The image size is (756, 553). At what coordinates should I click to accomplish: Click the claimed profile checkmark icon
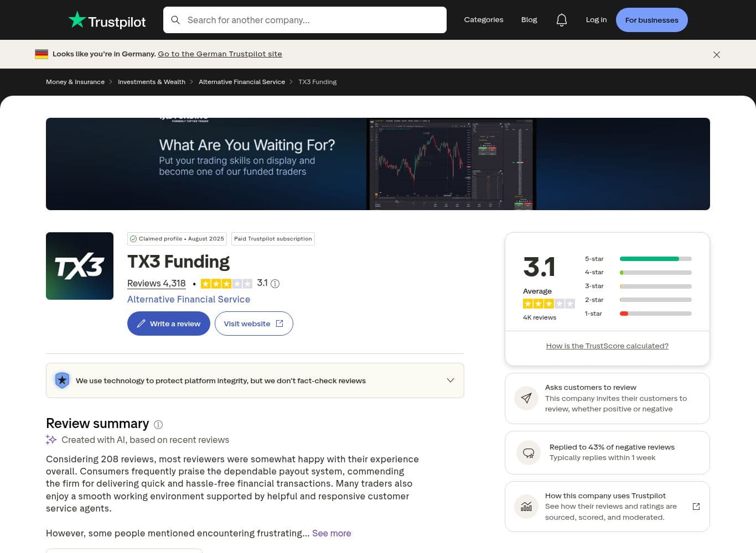[x=133, y=239]
